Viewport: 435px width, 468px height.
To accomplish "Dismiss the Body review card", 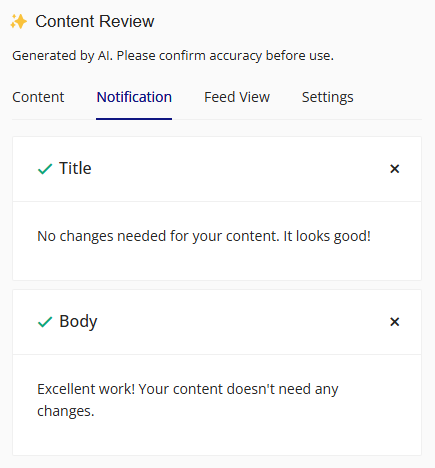I will 395,322.
